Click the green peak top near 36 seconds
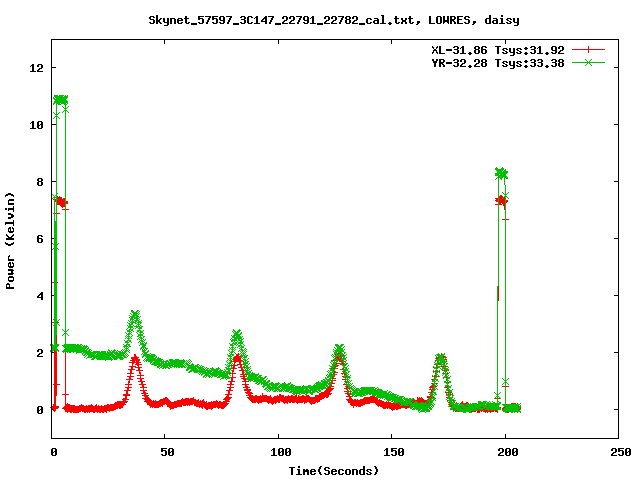Viewport: 640px width, 480px height. [x=135, y=315]
